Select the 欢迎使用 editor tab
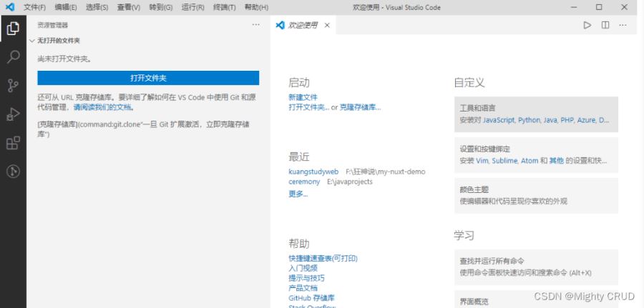The height and width of the screenshot is (308, 644). pos(303,26)
